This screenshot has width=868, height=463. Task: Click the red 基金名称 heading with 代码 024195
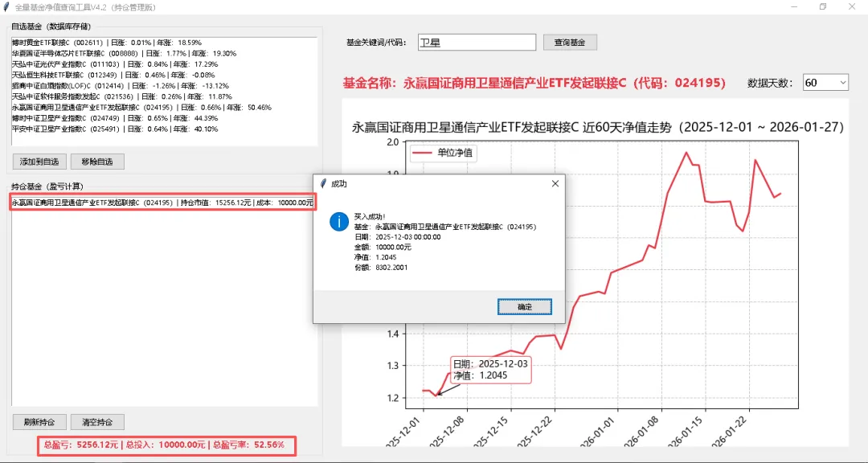pos(534,83)
